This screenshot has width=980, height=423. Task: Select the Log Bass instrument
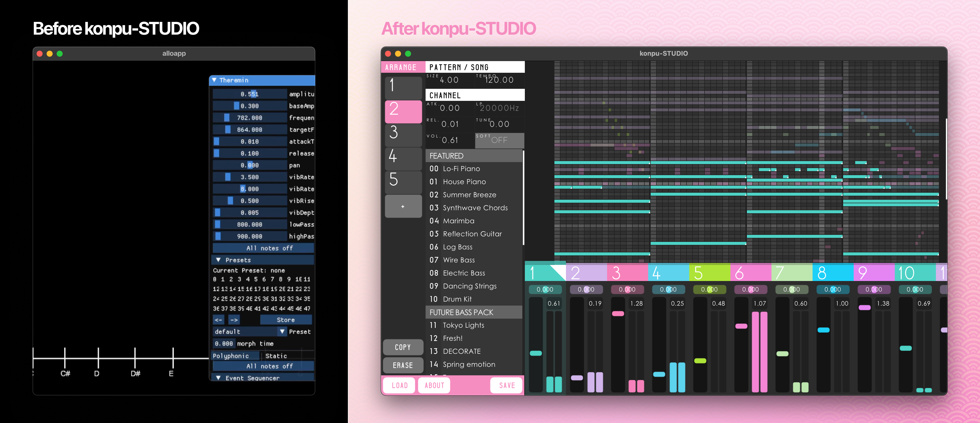pos(474,247)
